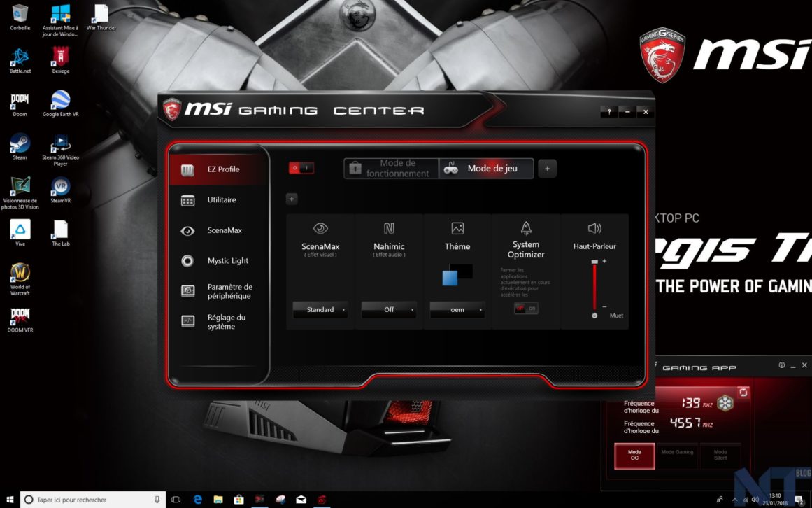Click the taskbar clock showing 13:10
Screen dimensions: 812x508
[x=775, y=499]
